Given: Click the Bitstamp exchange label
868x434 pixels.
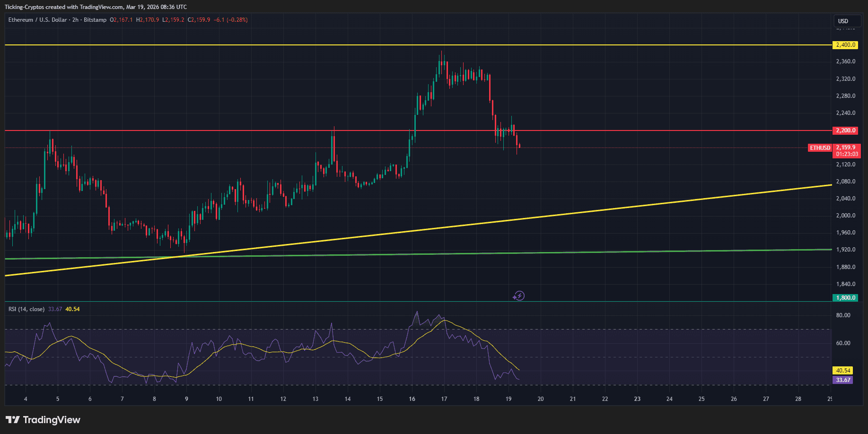Looking at the screenshot, I should click(95, 20).
